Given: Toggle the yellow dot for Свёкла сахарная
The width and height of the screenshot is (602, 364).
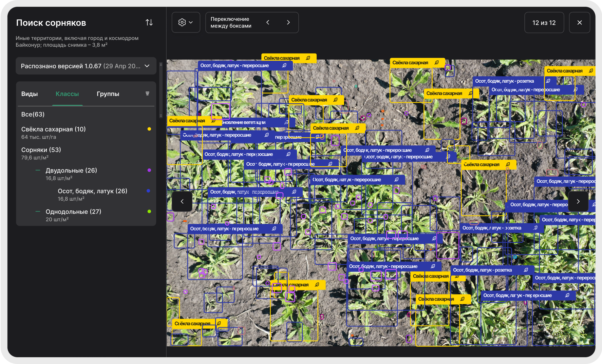Looking at the screenshot, I should (149, 129).
